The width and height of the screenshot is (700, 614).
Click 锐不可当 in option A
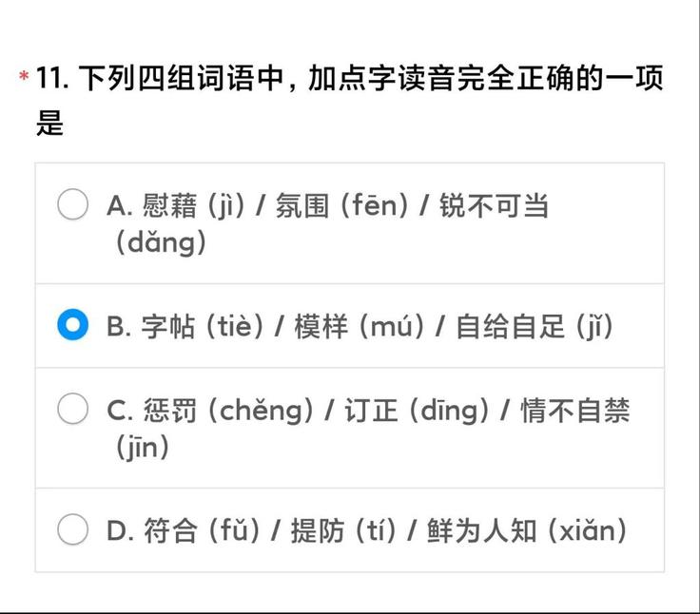point(494,205)
